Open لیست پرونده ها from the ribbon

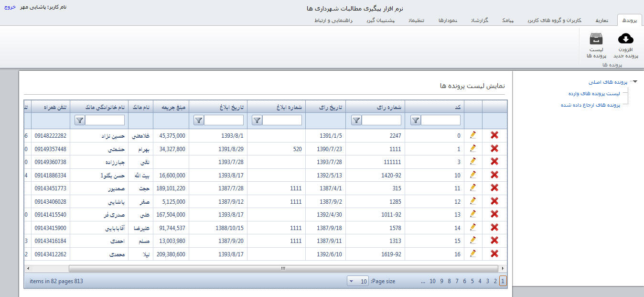(x=596, y=39)
